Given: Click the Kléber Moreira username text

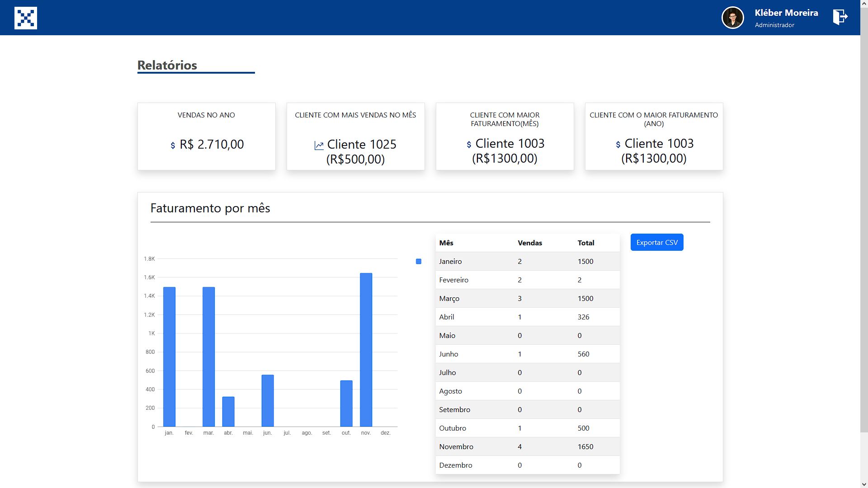Looking at the screenshot, I should click(x=786, y=13).
